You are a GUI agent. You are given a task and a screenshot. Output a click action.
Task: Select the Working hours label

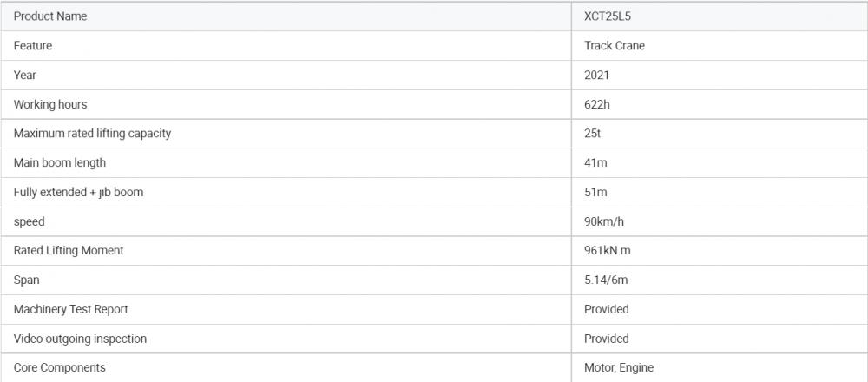point(50,105)
